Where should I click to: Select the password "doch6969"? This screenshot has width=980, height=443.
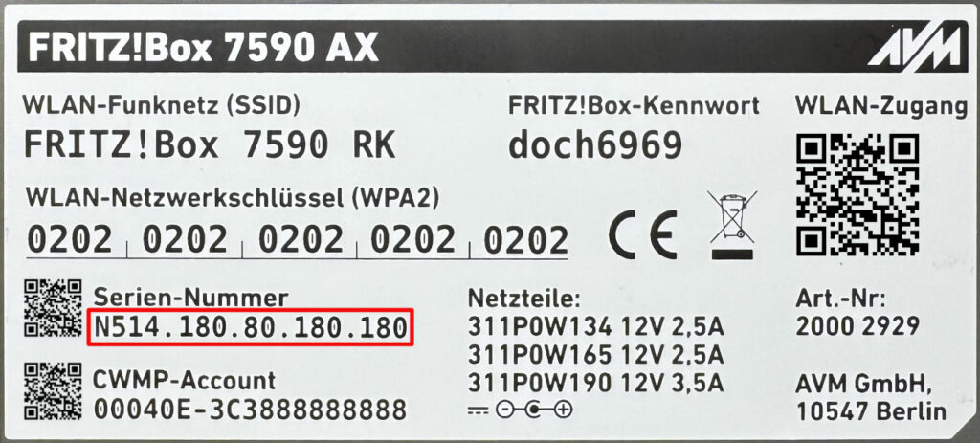click(x=595, y=145)
